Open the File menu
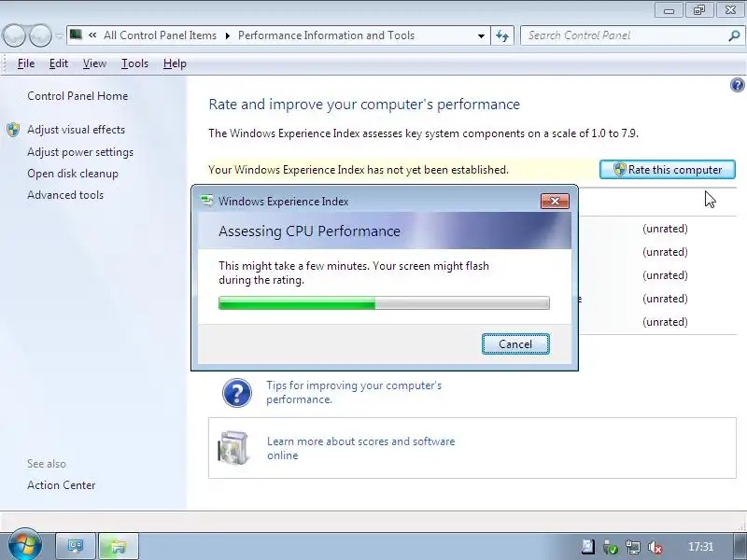747x560 pixels. (26, 63)
